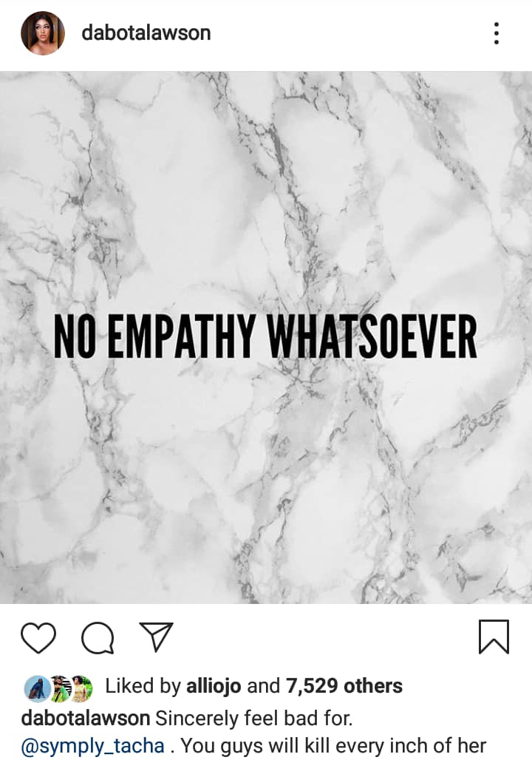Tap the word 'and' in likes line
The width and height of the screenshot is (532, 760).
(264, 686)
